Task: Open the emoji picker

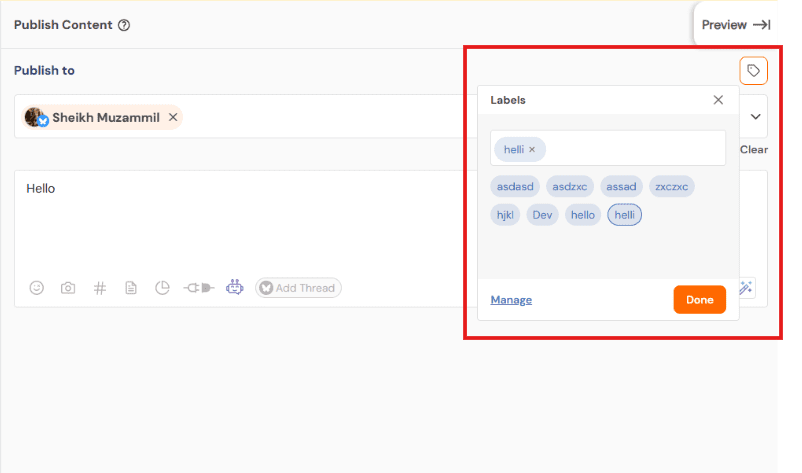Action: 36,288
